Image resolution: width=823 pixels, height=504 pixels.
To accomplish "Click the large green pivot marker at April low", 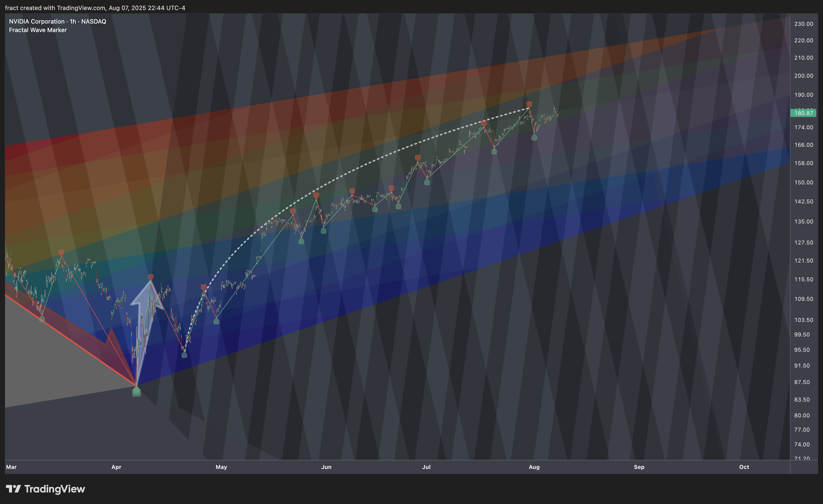I will point(136,392).
